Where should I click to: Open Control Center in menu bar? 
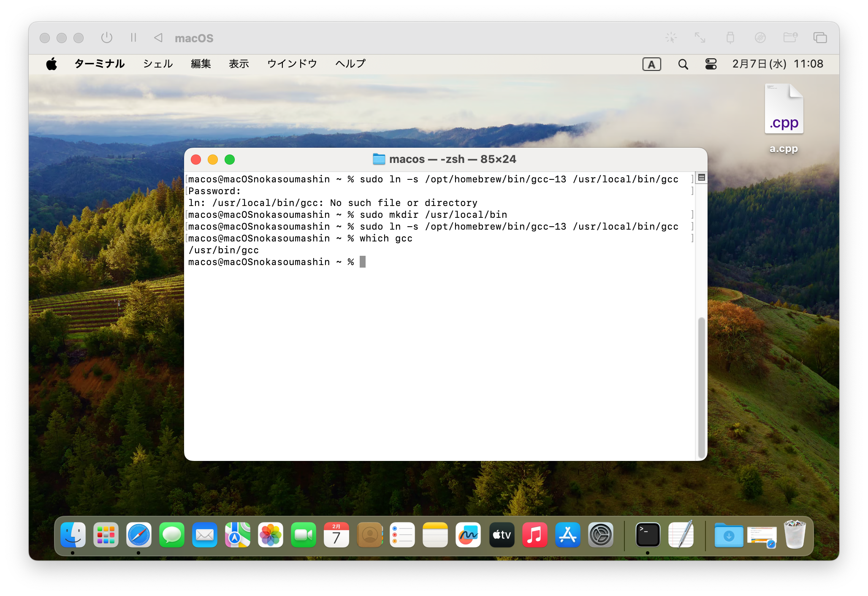coord(711,64)
